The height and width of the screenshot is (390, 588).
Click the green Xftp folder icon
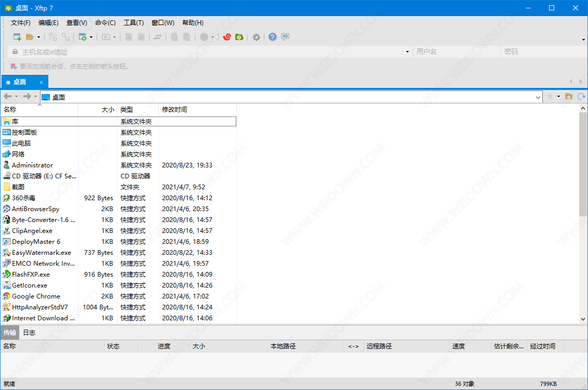click(239, 37)
